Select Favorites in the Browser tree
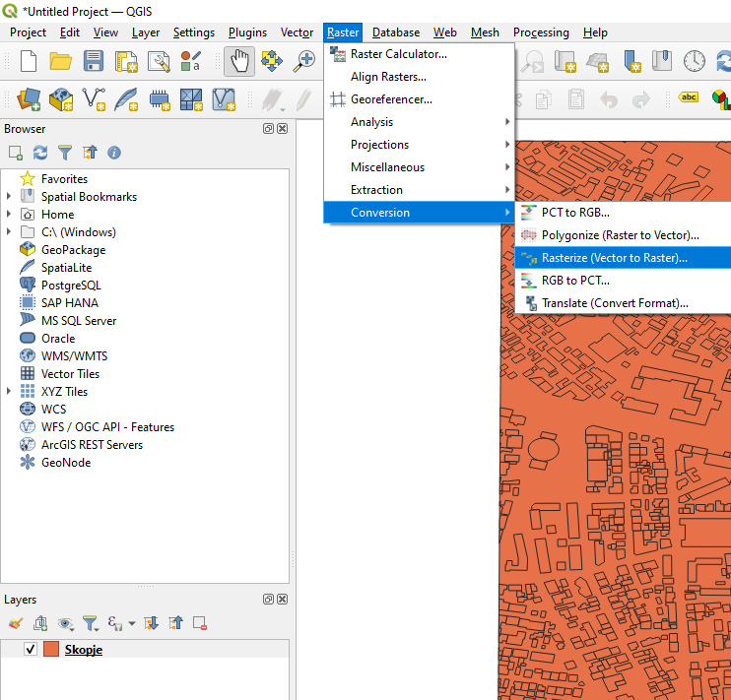Image resolution: width=731 pixels, height=700 pixels. point(64,179)
